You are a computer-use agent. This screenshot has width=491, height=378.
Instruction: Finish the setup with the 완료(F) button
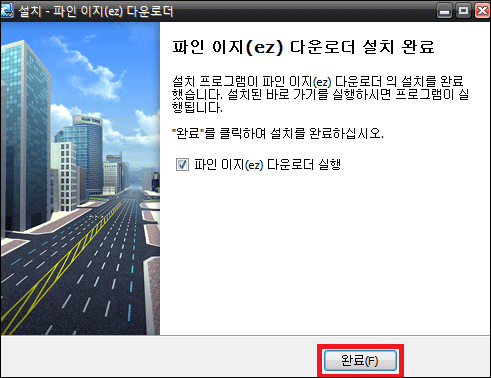360,360
